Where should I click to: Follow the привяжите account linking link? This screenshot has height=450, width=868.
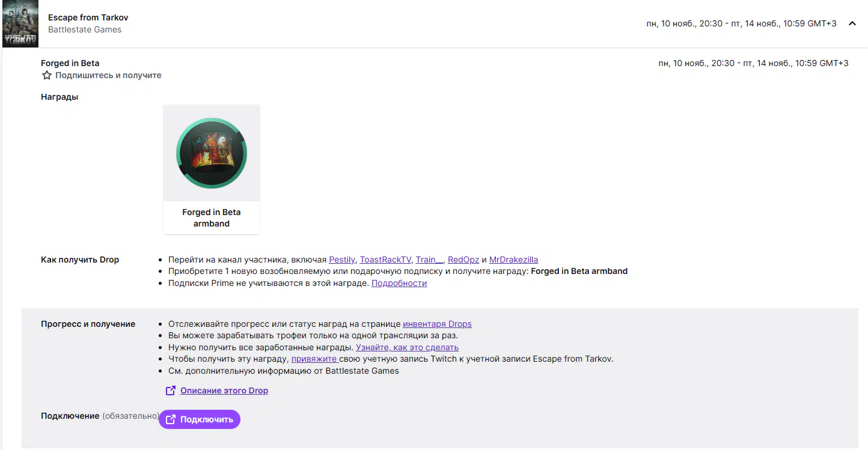(314, 359)
